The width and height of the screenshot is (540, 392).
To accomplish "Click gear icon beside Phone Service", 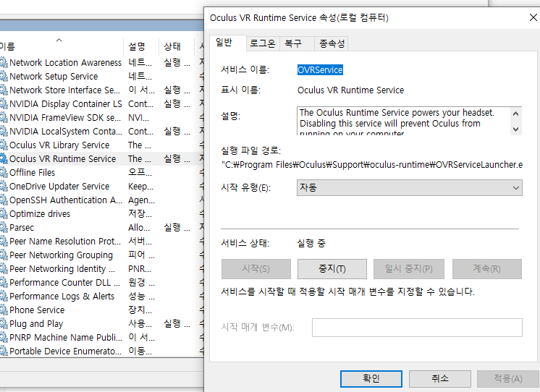I will tap(4, 310).
